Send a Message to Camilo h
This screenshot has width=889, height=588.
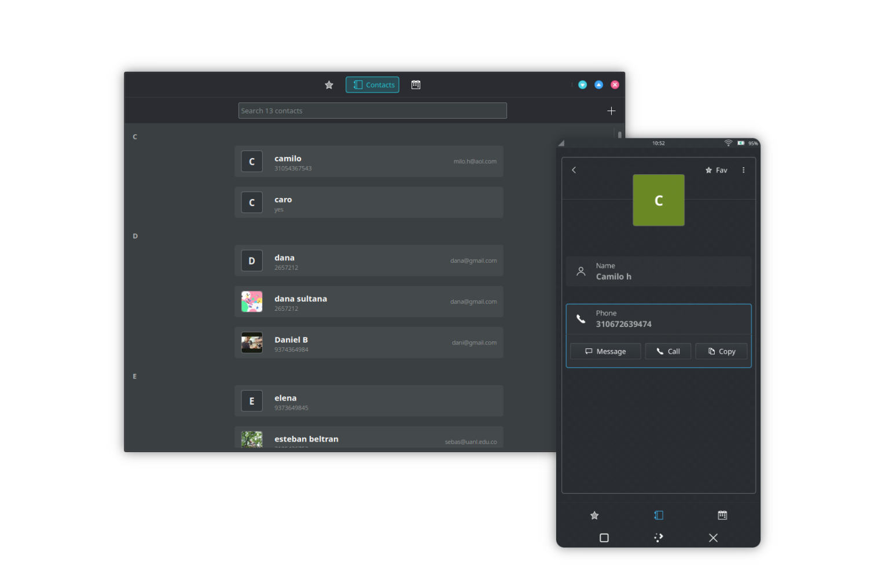point(605,351)
